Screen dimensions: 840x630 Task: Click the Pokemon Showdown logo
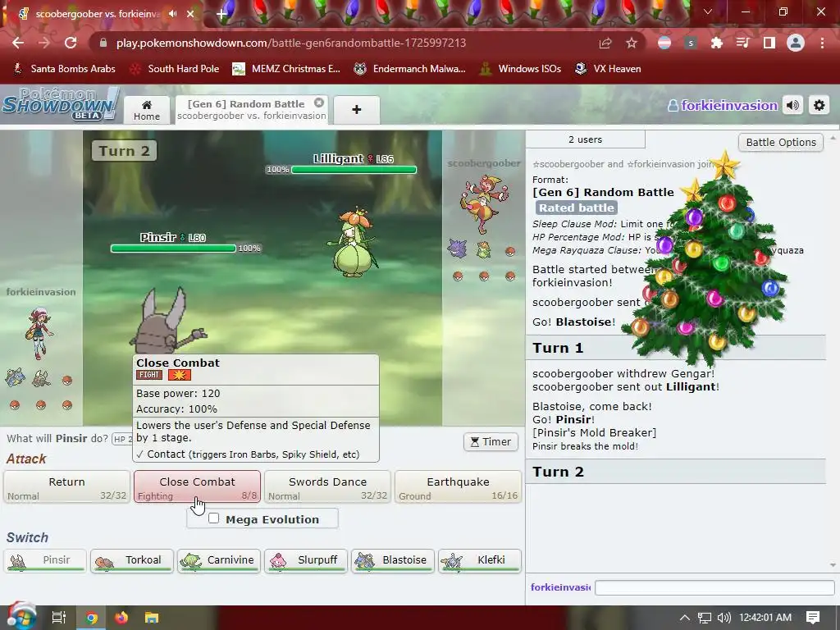coord(60,103)
